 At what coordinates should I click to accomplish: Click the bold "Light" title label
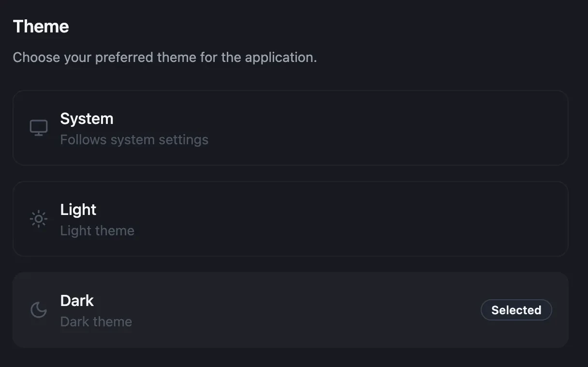point(78,210)
